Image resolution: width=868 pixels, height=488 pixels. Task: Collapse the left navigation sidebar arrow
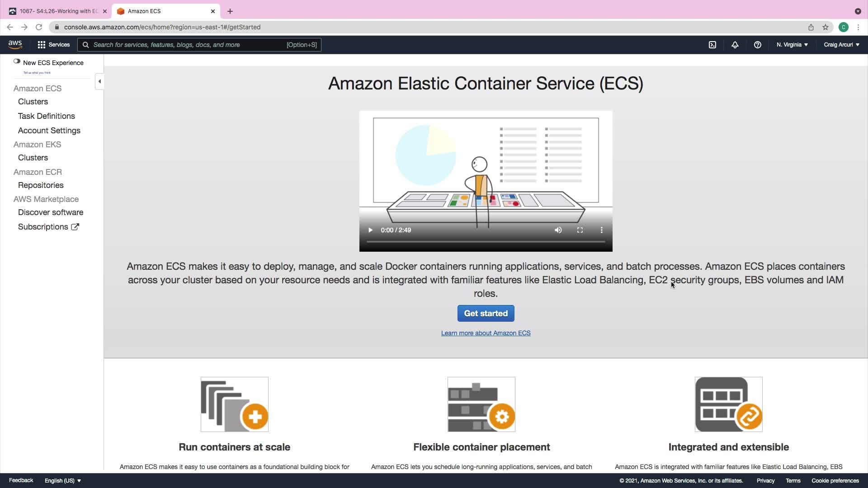[x=99, y=81]
